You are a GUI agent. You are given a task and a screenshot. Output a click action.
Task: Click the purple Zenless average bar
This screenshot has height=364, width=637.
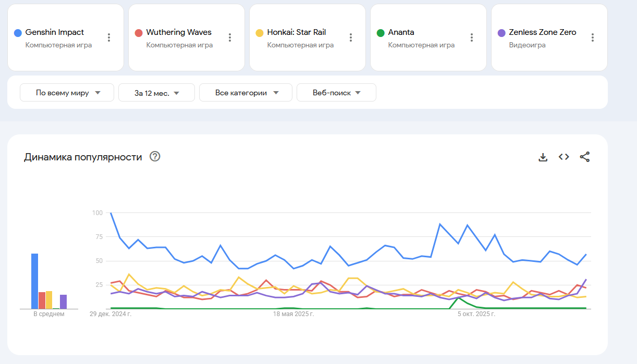[x=63, y=302]
